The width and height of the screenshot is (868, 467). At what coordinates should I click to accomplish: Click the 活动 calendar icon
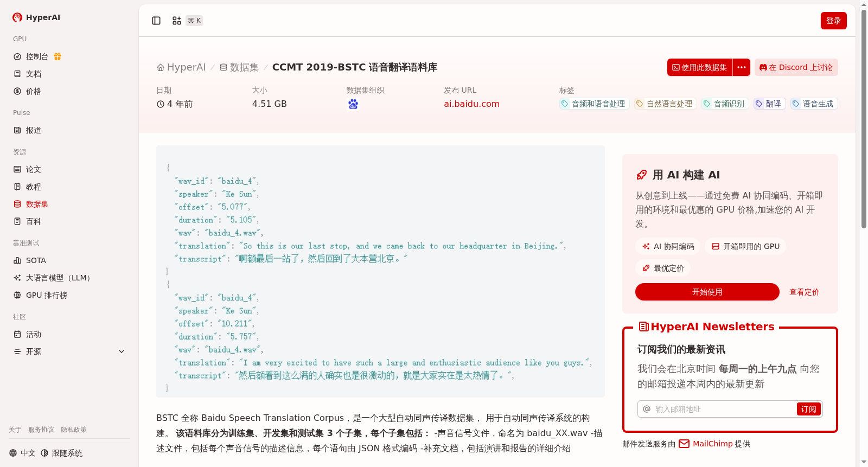(x=17, y=334)
